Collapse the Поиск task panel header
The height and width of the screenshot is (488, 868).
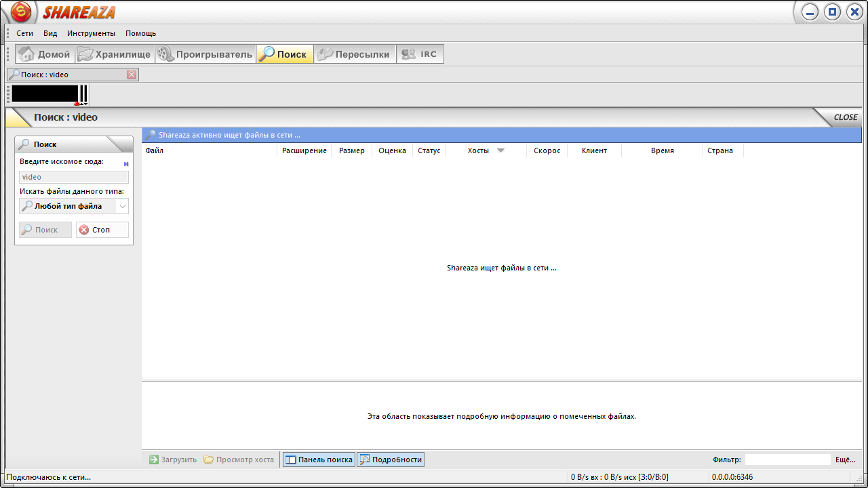(74, 144)
